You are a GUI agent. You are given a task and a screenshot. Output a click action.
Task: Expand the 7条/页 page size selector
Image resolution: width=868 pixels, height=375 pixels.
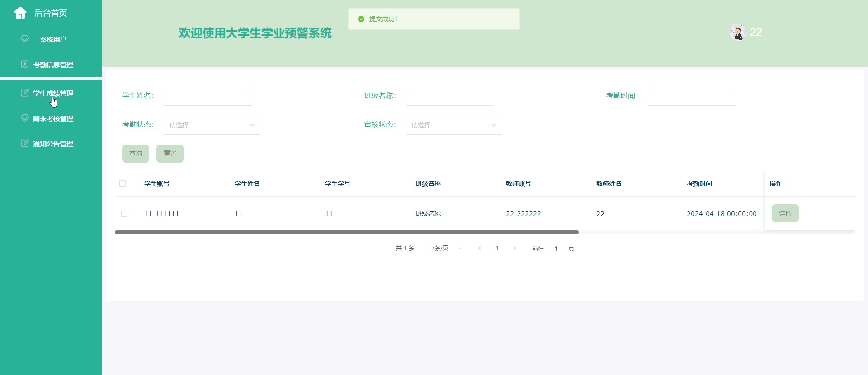447,248
